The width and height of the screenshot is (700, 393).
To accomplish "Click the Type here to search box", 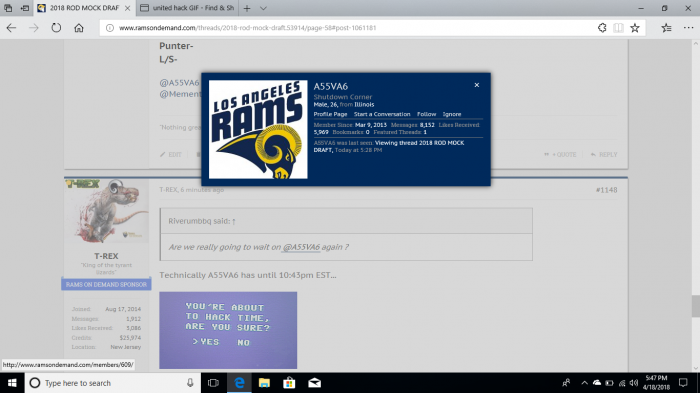I will click(x=112, y=383).
